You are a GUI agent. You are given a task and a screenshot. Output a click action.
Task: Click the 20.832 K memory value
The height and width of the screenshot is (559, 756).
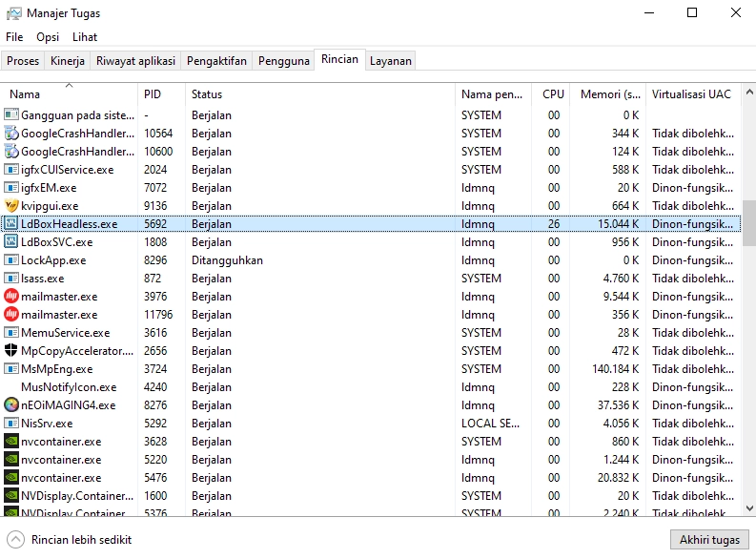[618, 478]
